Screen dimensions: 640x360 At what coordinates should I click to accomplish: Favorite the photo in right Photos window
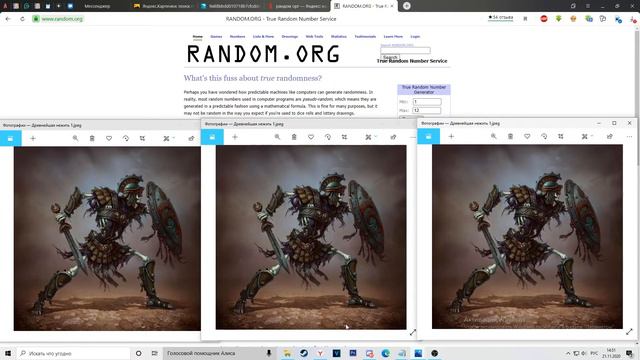(x=527, y=136)
